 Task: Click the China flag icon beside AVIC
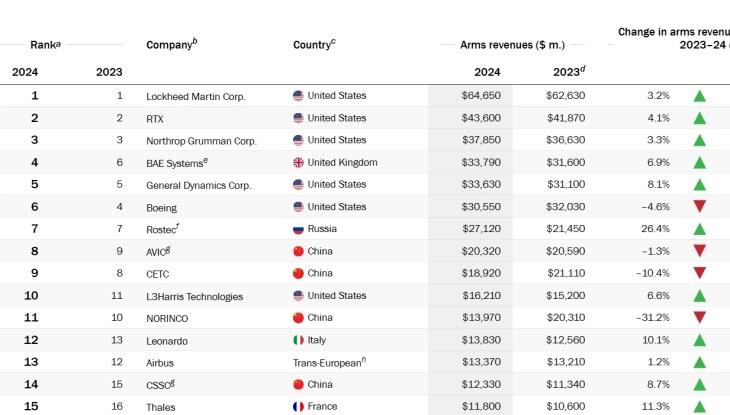point(298,251)
